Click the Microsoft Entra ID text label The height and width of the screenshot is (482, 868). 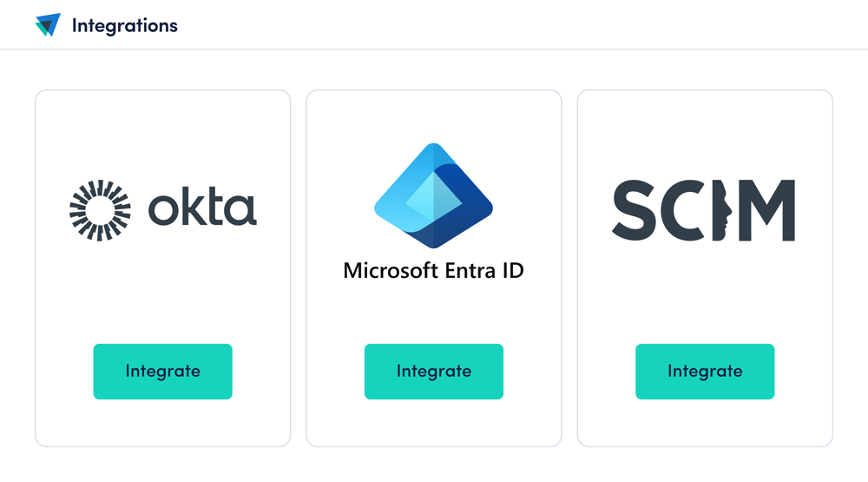coord(433,271)
